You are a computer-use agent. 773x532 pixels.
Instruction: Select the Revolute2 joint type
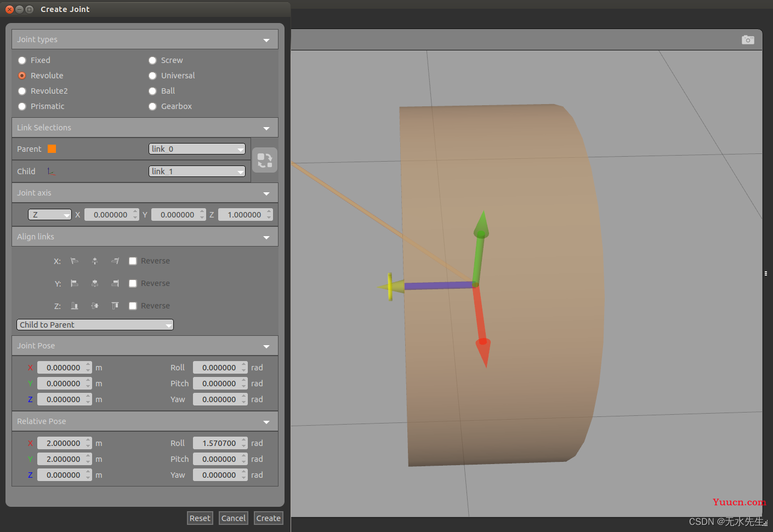(22, 91)
